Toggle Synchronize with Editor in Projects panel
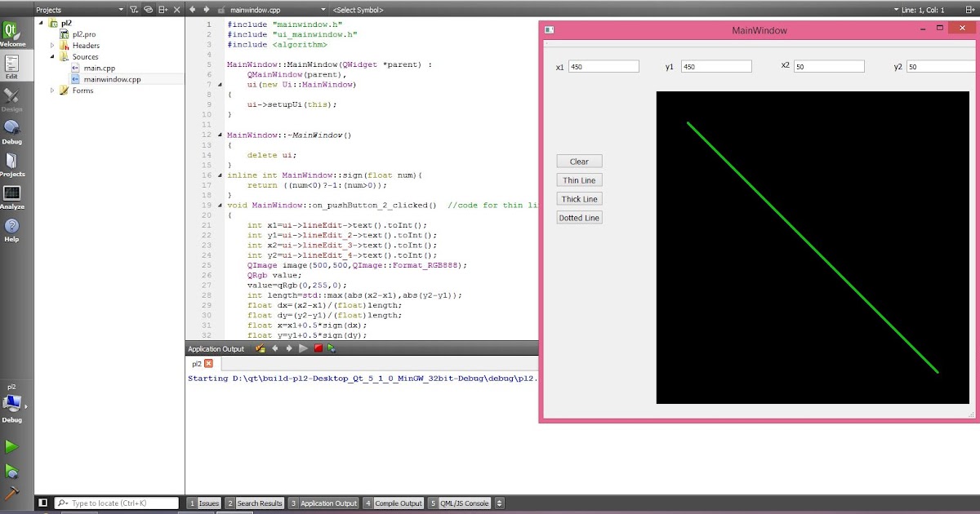Screen dimensions: 980x514 pos(149,10)
